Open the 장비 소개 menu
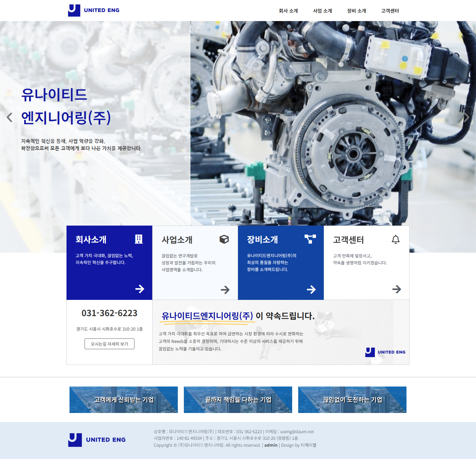 356,11
